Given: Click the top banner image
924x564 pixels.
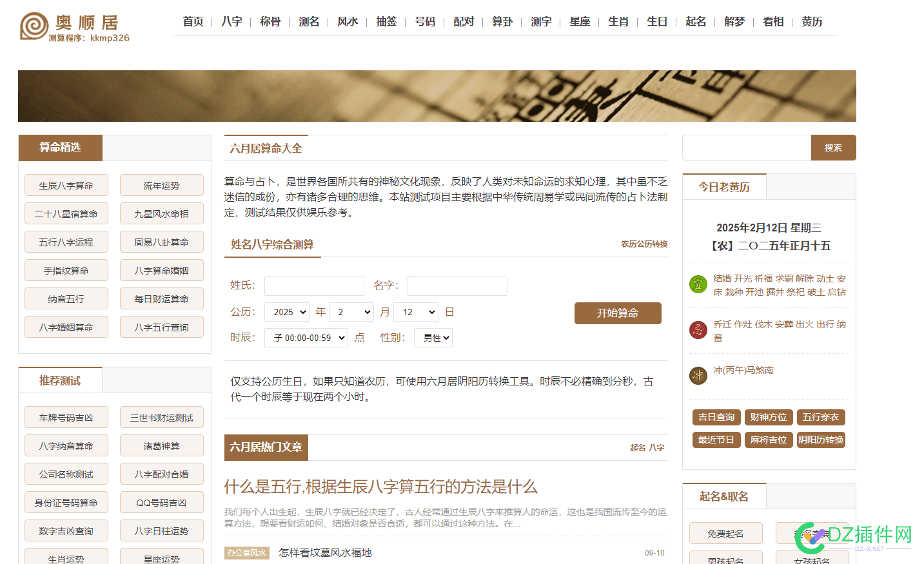Looking at the screenshot, I should [x=437, y=96].
